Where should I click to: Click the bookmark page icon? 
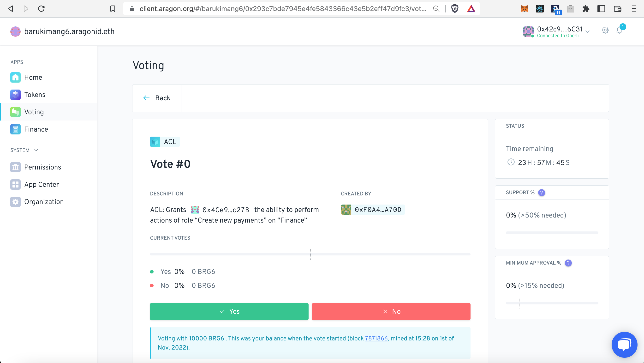[x=113, y=9]
